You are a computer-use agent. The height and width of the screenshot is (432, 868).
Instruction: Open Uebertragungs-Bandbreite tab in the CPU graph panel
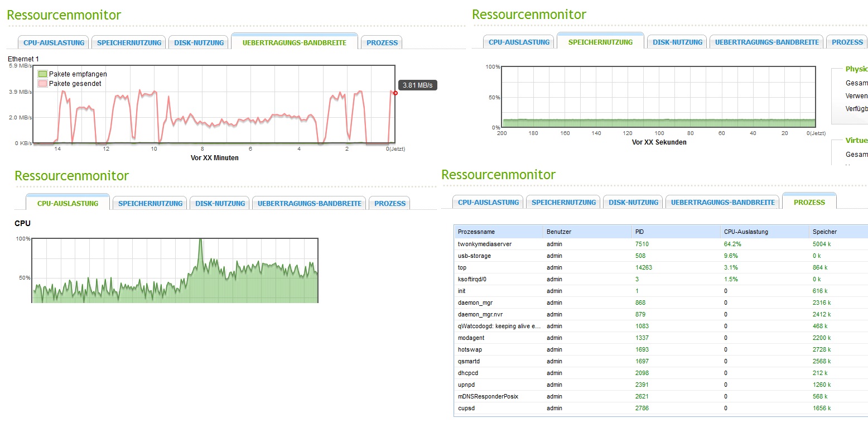pyautogui.click(x=310, y=203)
